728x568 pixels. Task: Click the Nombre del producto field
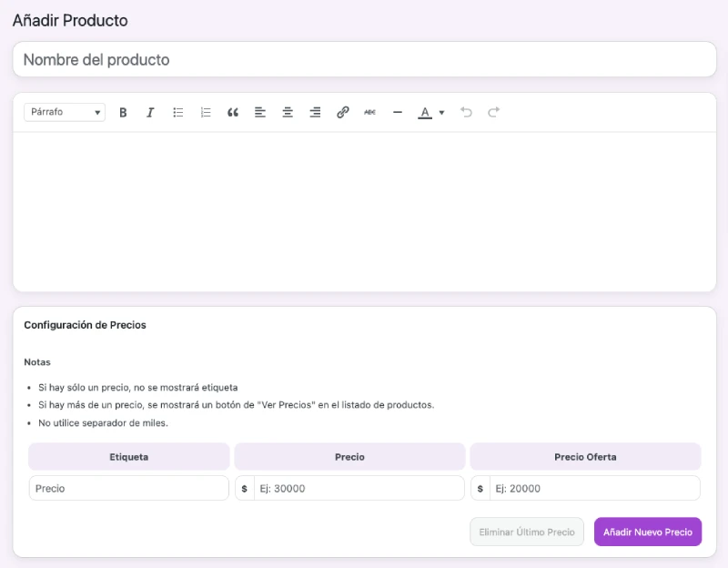click(x=364, y=59)
